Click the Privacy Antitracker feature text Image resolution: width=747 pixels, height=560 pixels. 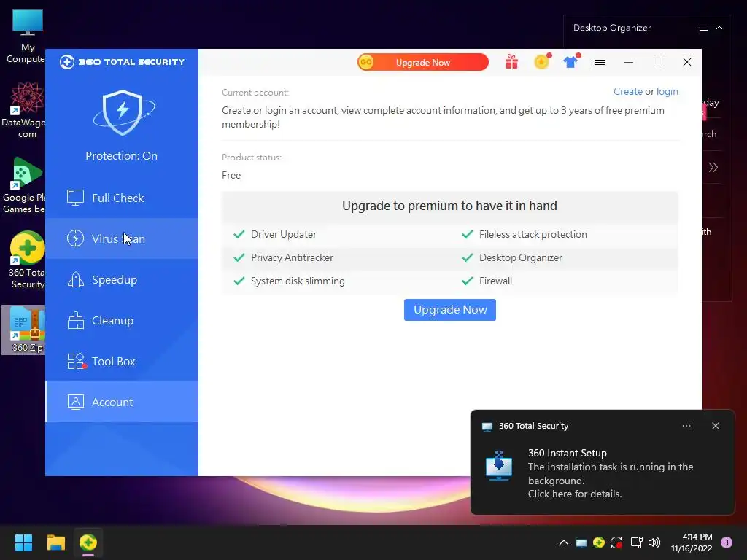[x=292, y=257]
